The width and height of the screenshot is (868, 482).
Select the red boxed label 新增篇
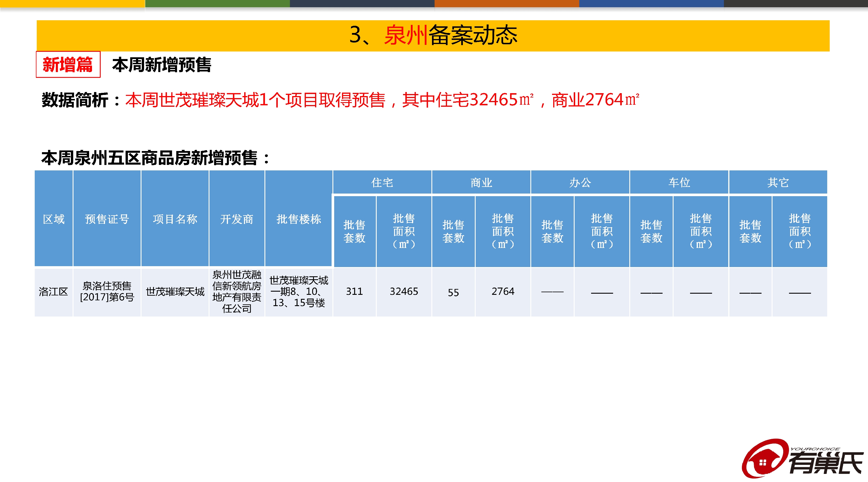(68, 64)
